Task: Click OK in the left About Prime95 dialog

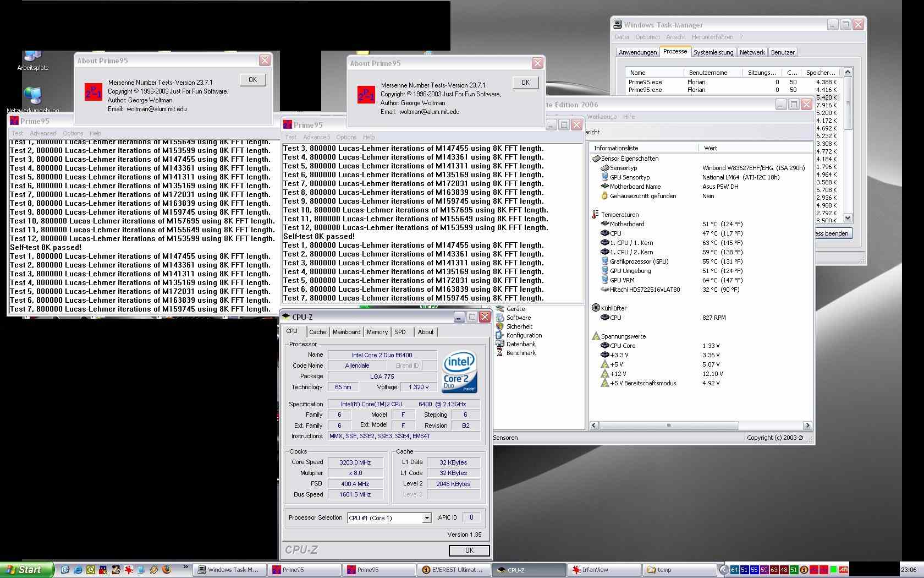Action: pyautogui.click(x=252, y=80)
